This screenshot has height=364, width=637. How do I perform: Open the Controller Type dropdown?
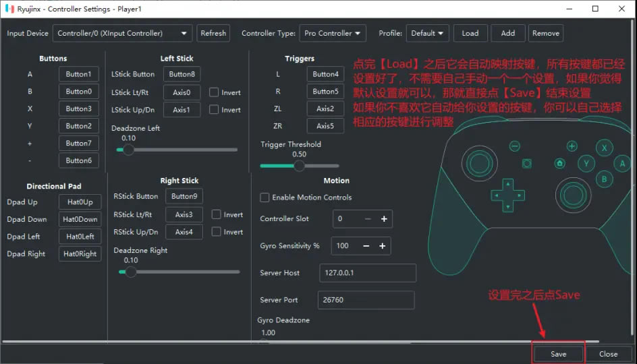click(x=332, y=33)
